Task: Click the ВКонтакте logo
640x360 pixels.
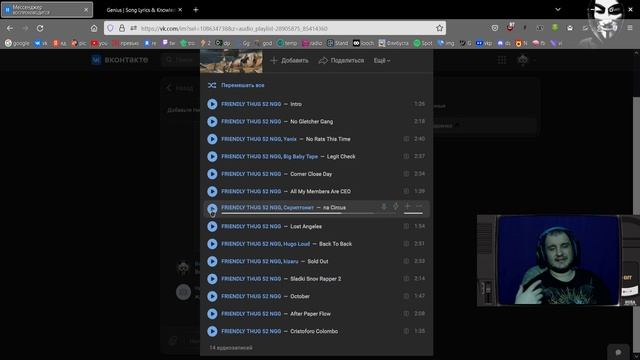Action: 120,60
